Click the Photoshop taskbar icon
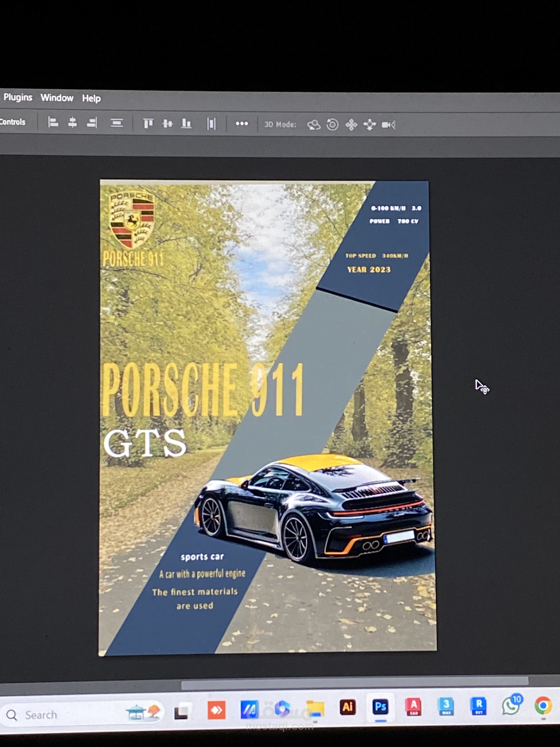 380,707
